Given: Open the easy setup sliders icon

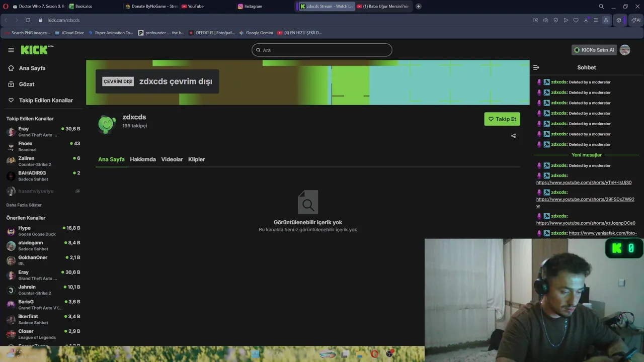Looking at the screenshot, I should (596, 20).
